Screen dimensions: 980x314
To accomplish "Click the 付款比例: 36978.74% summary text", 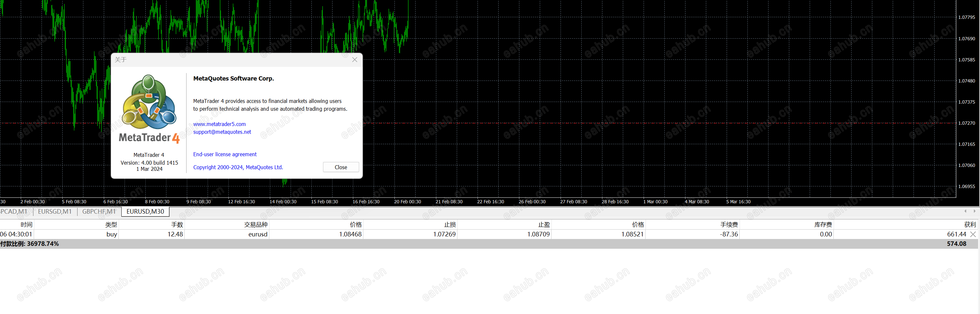I will point(29,244).
